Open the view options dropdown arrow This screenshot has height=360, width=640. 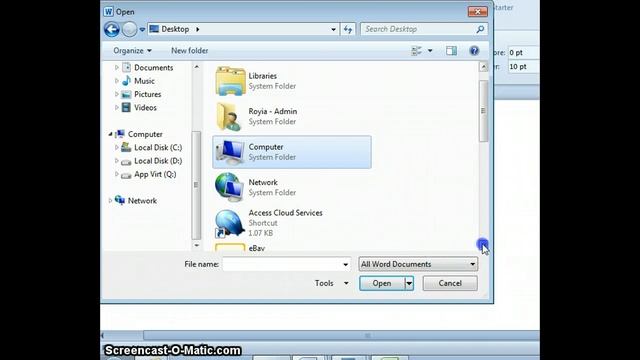pos(430,51)
